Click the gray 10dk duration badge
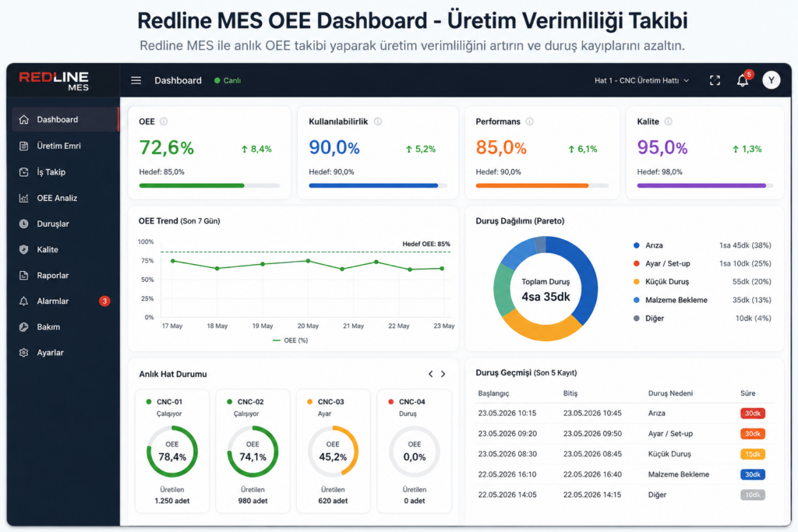The image size is (798, 532). point(753,495)
